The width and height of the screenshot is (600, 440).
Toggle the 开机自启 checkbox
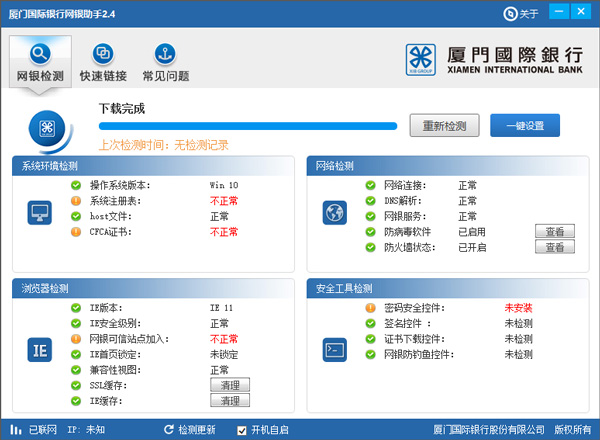pyautogui.click(x=241, y=430)
